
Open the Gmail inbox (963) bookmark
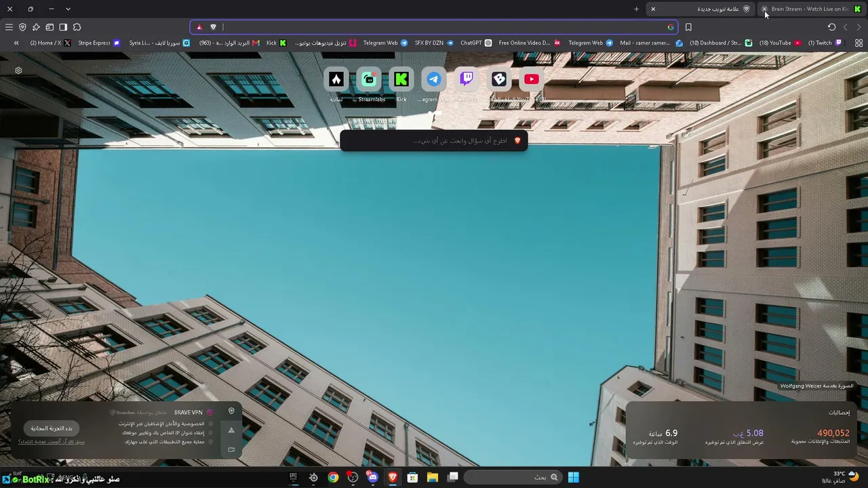click(x=229, y=43)
